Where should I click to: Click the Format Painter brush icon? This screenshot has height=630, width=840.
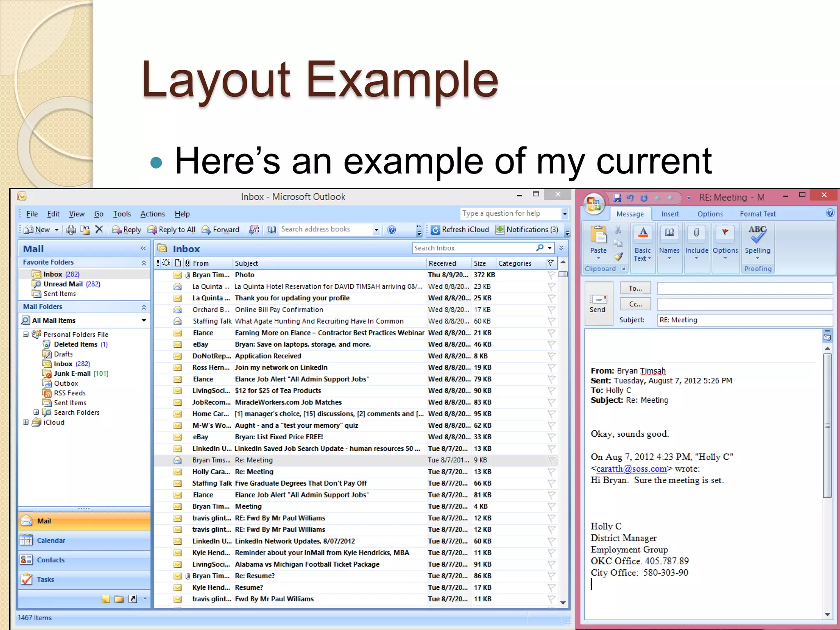(x=619, y=257)
